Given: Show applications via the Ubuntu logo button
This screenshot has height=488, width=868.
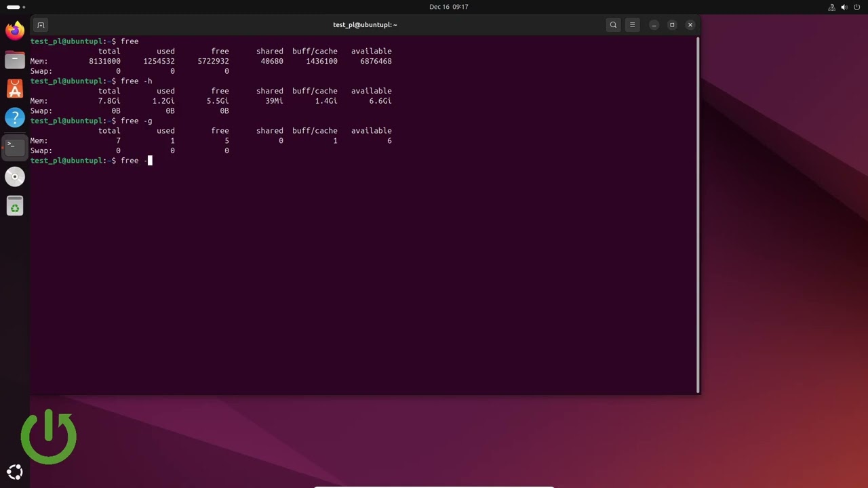Looking at the screenshot, I should point(14,472).
